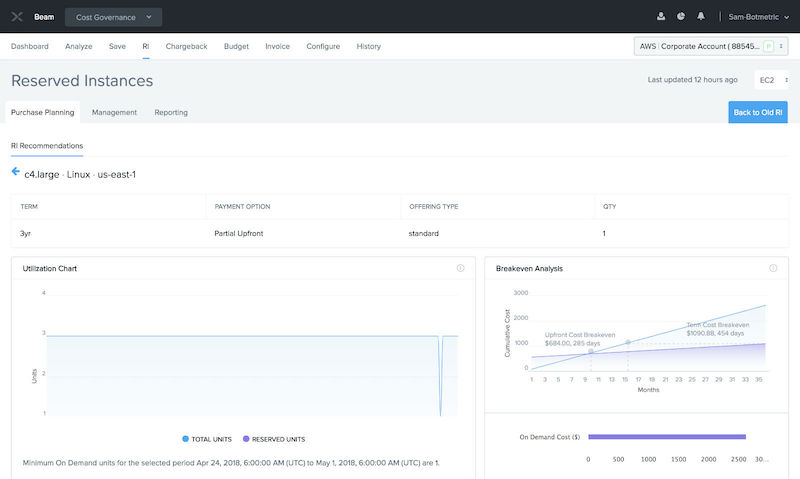Select the RI menu item
Screen dimensions: 800x479
[145, 46]
